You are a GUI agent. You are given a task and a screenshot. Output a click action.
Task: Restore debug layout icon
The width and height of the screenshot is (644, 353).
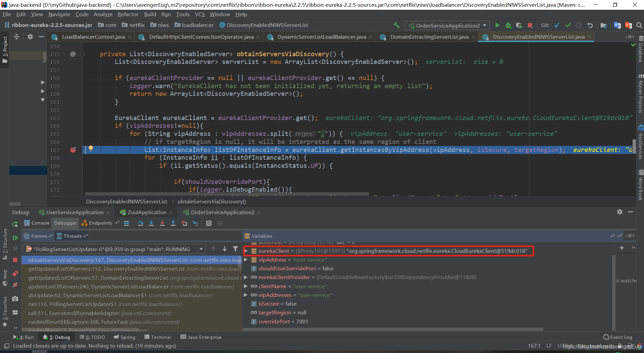tap(15, 312)
